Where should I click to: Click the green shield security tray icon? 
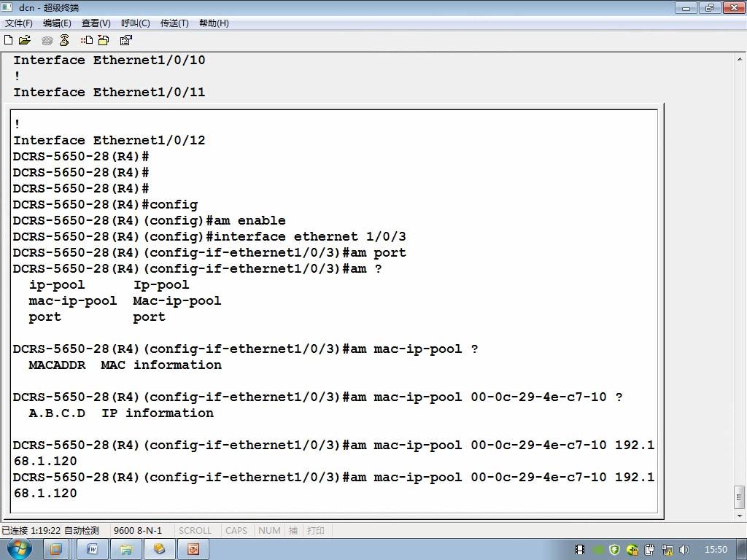tap(614, 550)
